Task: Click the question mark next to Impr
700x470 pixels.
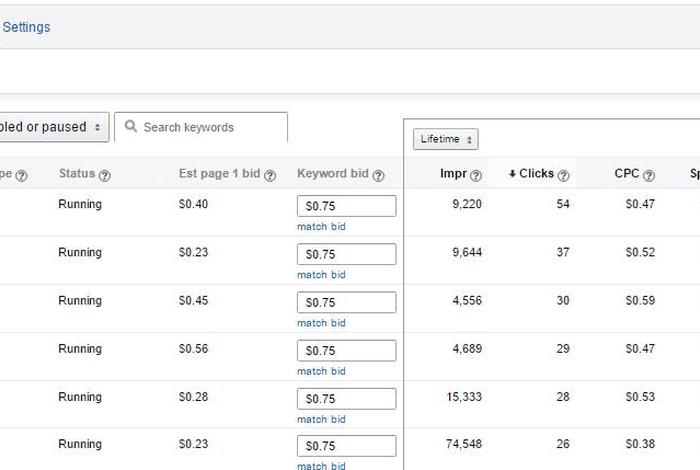Action: 476,175
